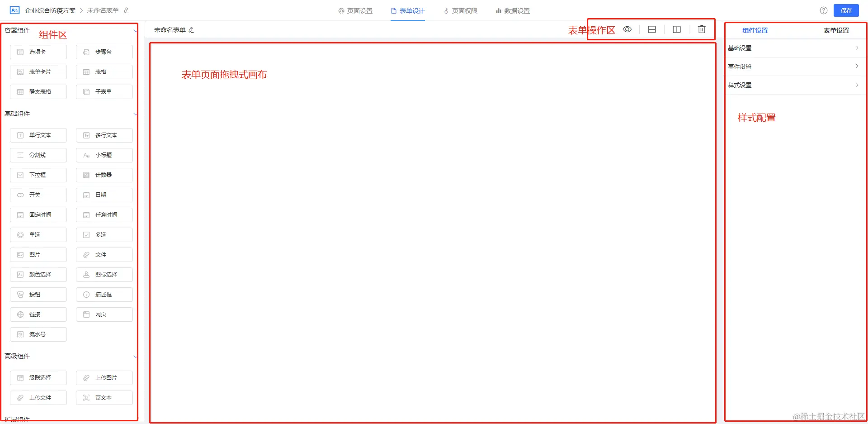Rename the form via breadcrumb pencil icon
Image resolution: width=868 pixels, height=424 pixels.
point(126,10)
